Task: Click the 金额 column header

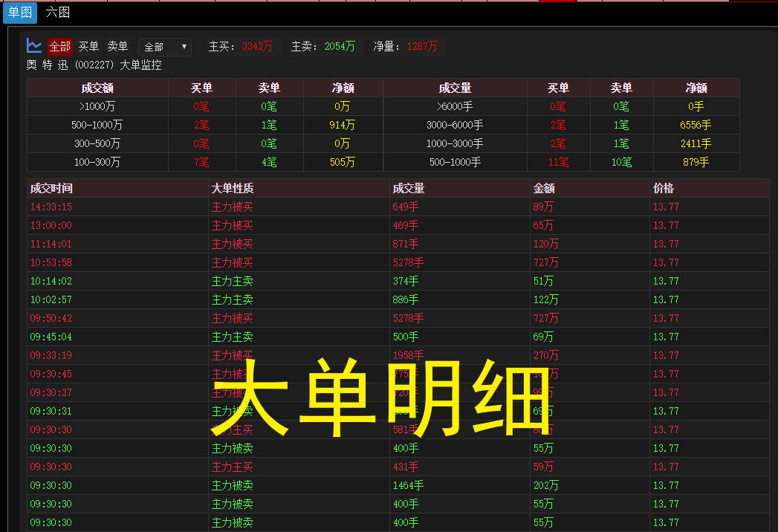Action: [x=543, y=188]
